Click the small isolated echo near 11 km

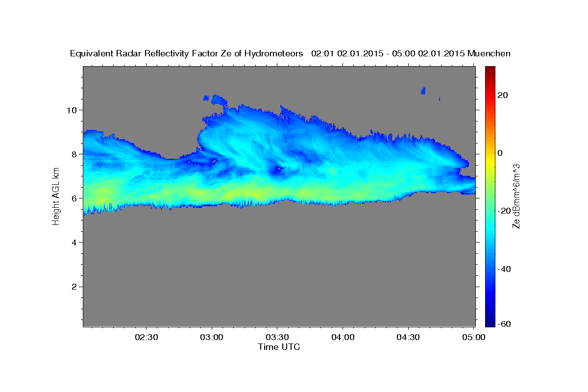[423, 91]
